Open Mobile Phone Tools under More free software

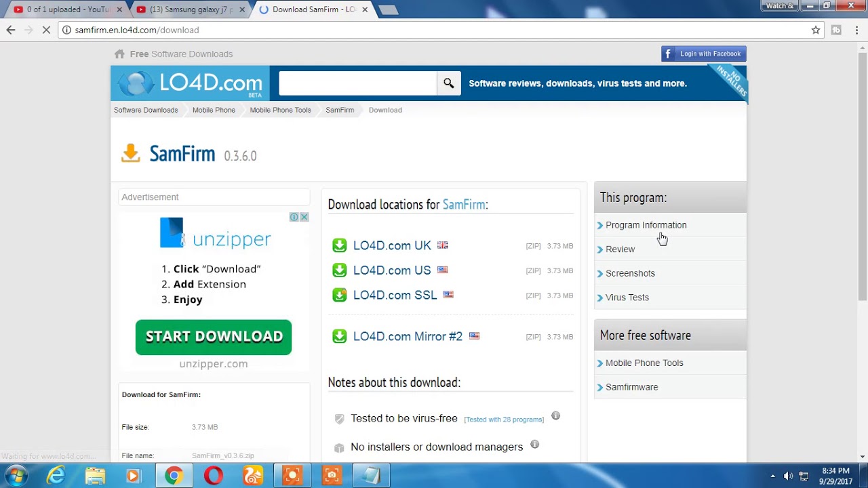[x=644, y=363]
